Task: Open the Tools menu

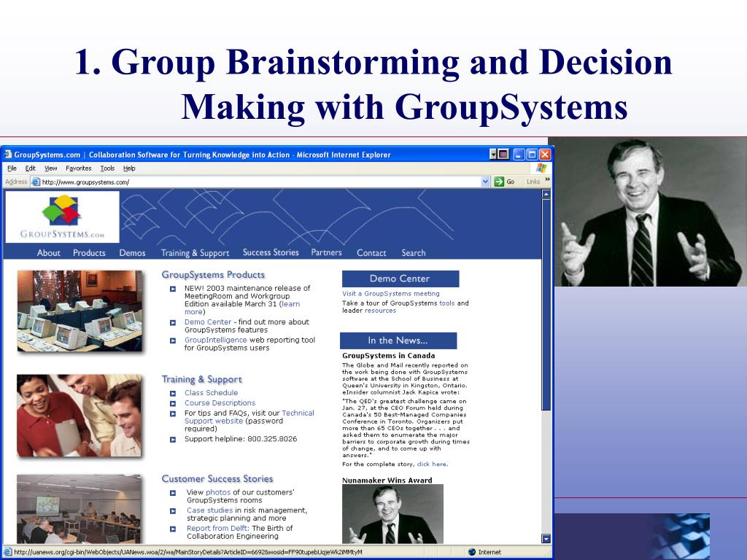Action: click(107, 168)
